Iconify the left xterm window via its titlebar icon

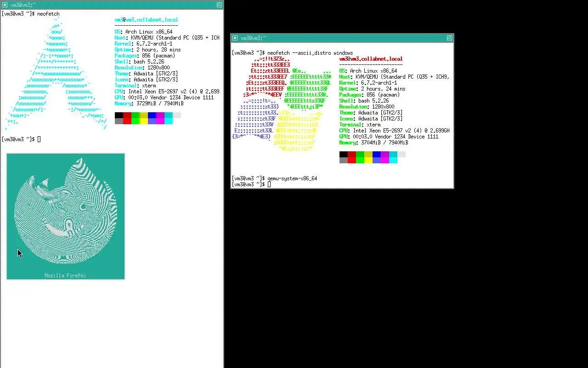pyautogui.click(x=5, y=4)
